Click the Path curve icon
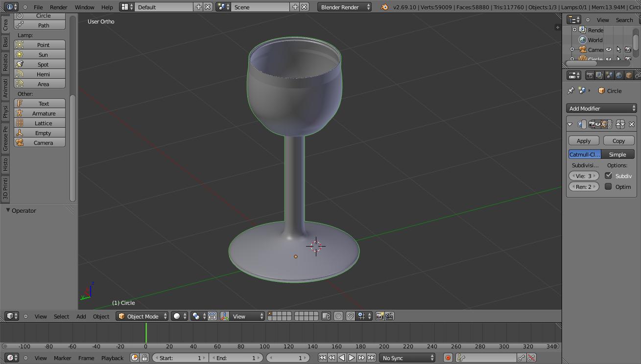Viewport: 641px width, 364px height. pos(20,25)
